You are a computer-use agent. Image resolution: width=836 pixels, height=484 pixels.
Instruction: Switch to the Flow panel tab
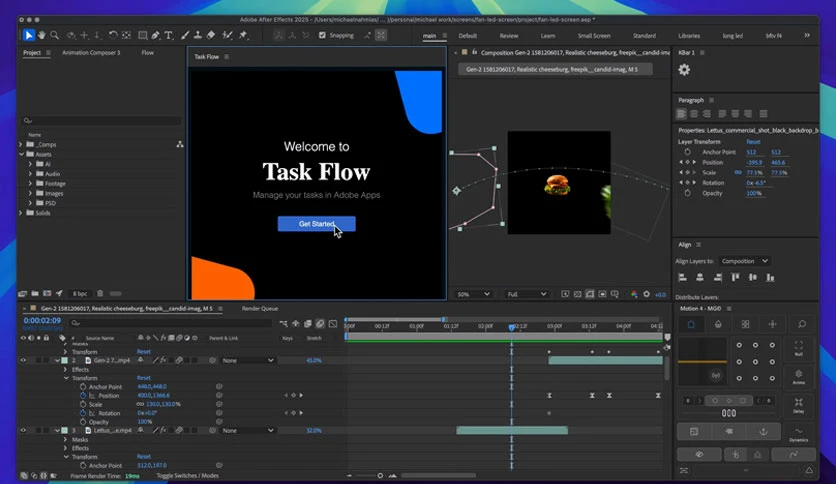148,53
